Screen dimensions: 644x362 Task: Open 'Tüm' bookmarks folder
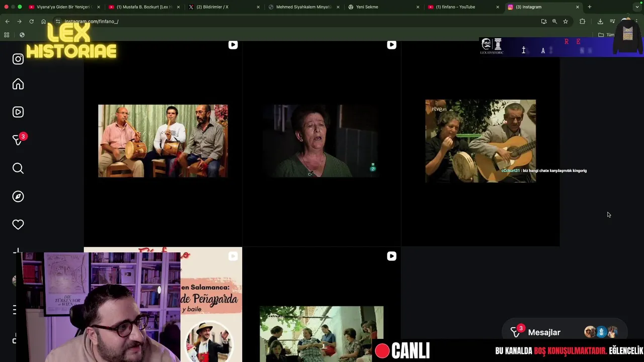(x=607, y=35)
